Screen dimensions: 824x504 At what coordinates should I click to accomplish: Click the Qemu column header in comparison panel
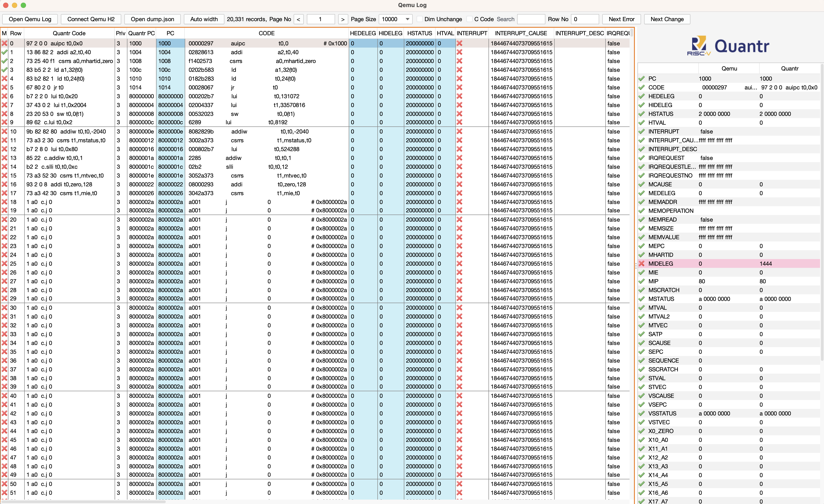coord(729,69)
